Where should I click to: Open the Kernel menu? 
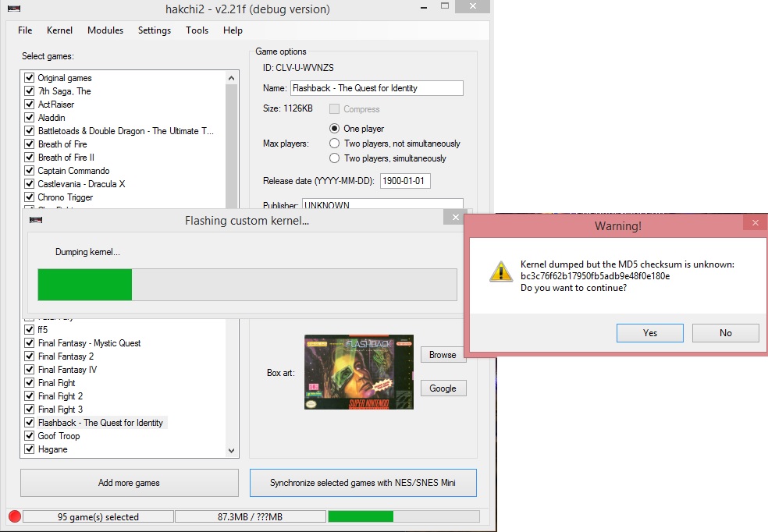(x=59, y=30)
